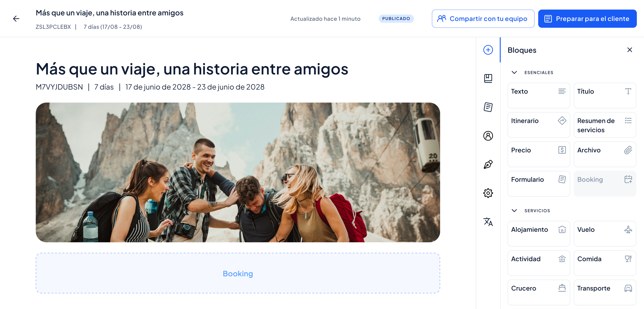644x309 pixels.
Task: Open the bookmark library sidebar icon
Action: 488,79
